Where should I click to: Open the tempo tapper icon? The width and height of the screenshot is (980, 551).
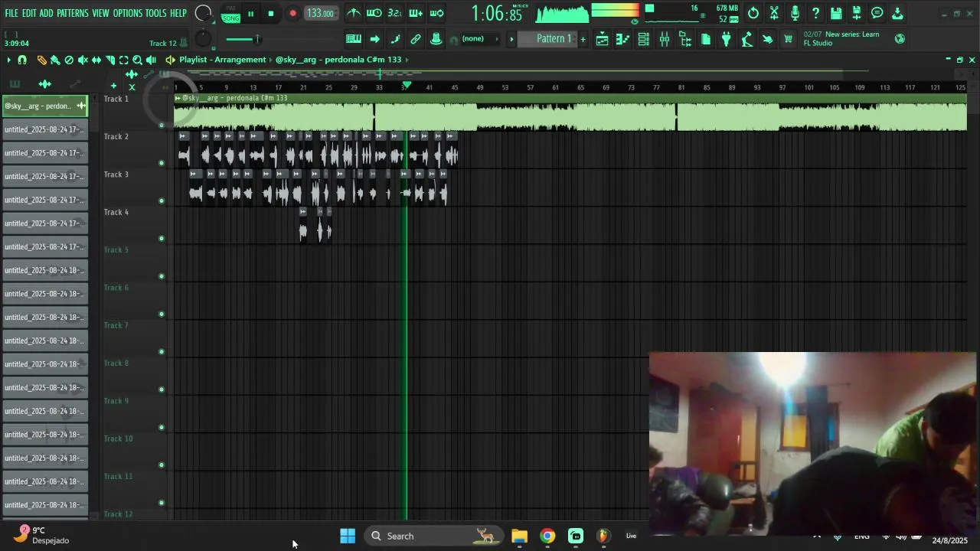coord(746,39)
